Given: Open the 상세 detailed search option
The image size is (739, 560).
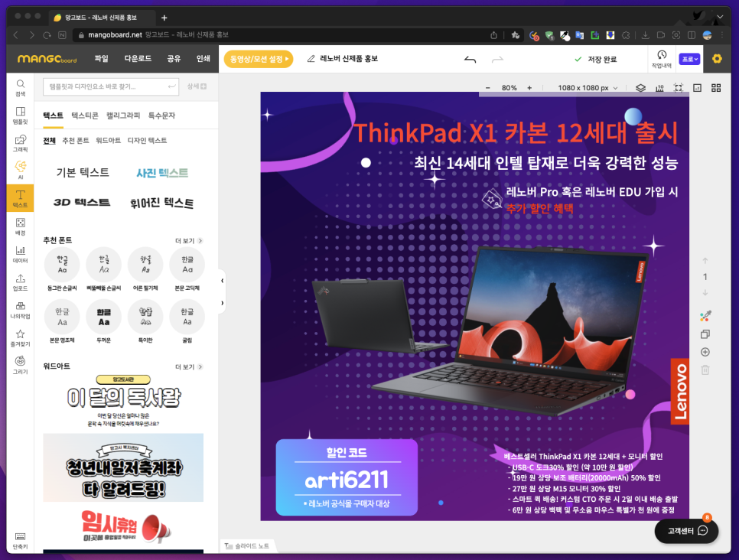Looking at the screenshot, I should (197, 86).
